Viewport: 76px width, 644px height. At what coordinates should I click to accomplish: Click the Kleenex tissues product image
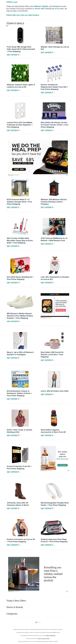54,111
